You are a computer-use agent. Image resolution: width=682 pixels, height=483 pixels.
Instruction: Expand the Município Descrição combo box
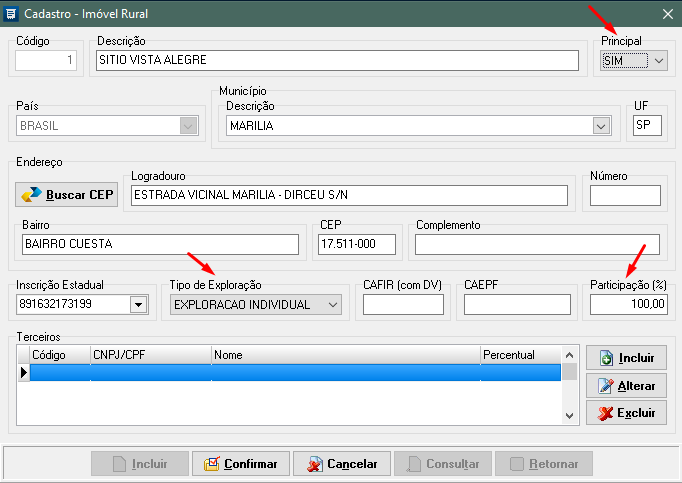600,126
